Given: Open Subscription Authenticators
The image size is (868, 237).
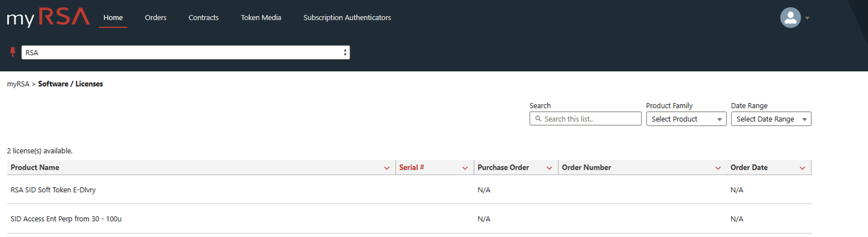Looking at the screenshot, I should pos(347,18).
